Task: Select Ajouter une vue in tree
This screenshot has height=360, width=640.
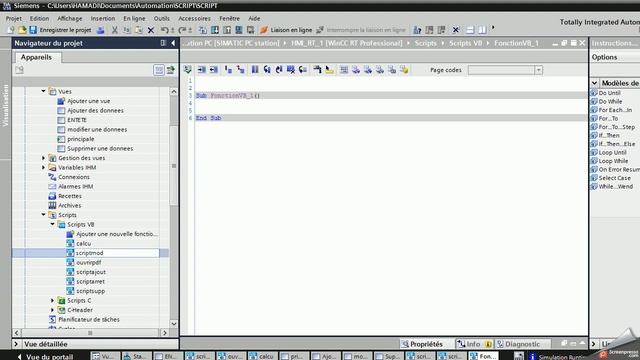Action: [x=89, y=101]
